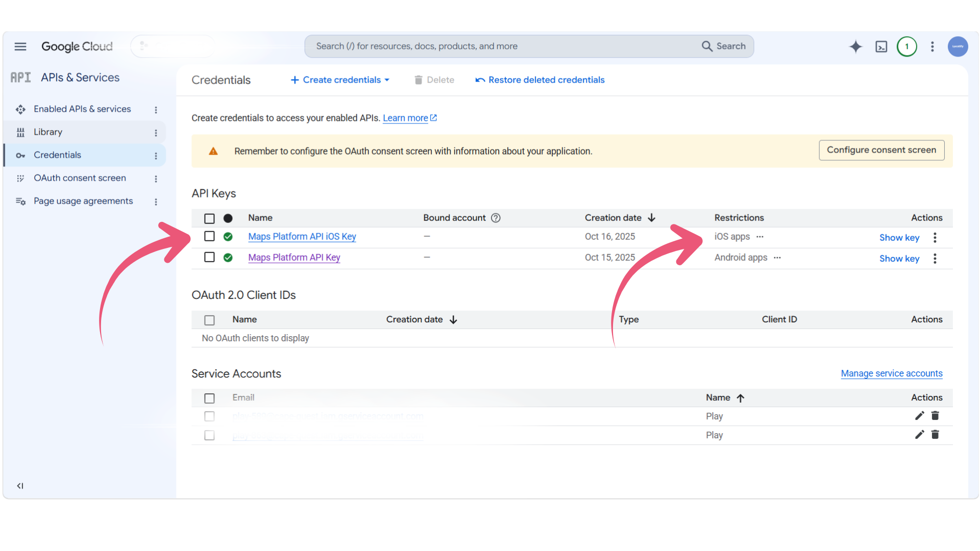Expand iOS apps restrictions details
This screenshot has height=551, width=980.
[760, 237]
